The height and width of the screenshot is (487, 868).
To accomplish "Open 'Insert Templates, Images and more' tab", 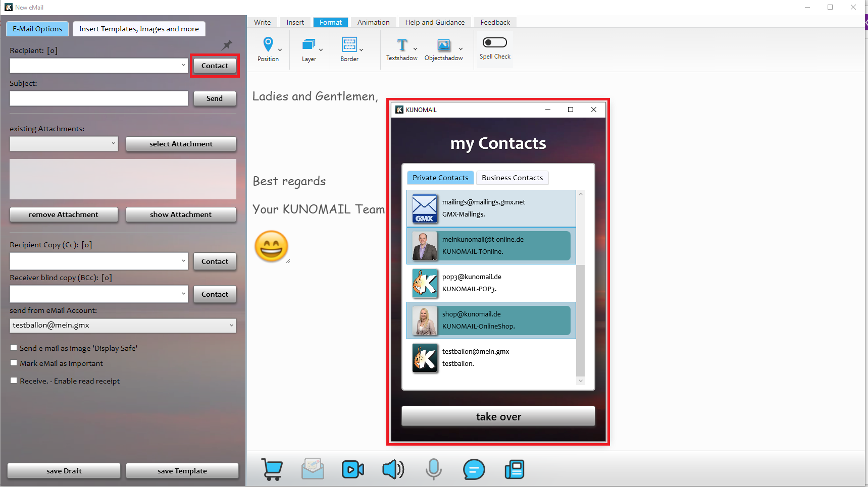I will coord(139,29).
